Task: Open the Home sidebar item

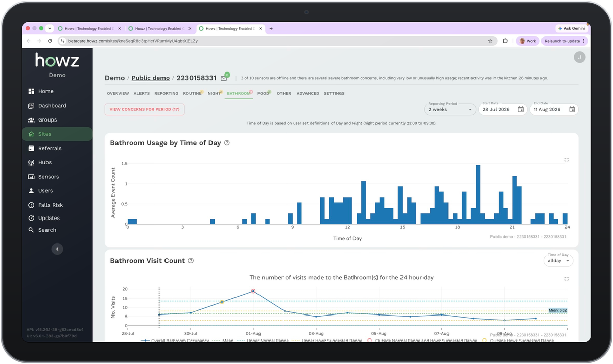Action: click(57, 91)
